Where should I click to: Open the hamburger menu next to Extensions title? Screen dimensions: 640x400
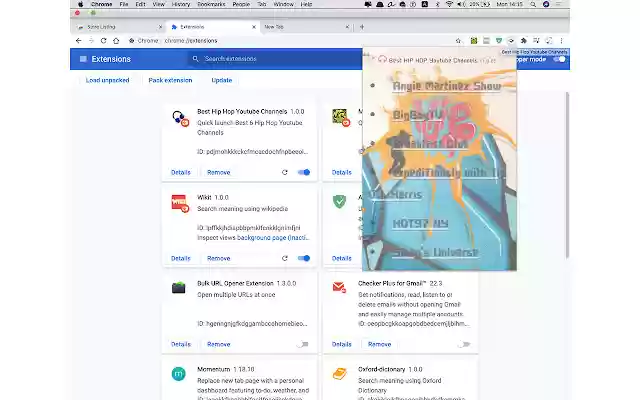pos(83,59)
